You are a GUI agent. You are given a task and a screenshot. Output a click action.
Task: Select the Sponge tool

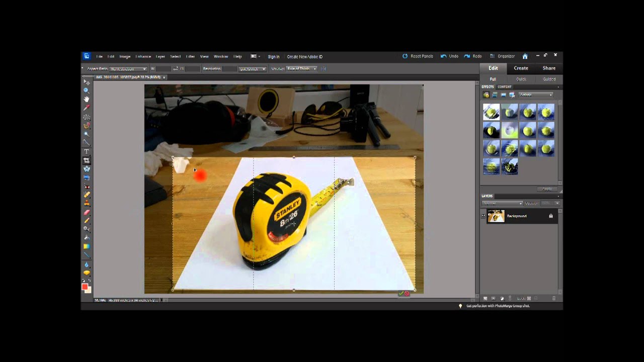(87, 272)
